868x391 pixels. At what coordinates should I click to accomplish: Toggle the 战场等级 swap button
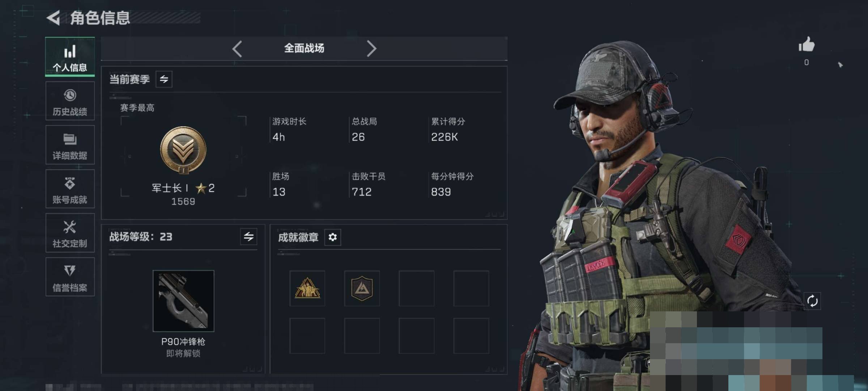click(248, 237)
